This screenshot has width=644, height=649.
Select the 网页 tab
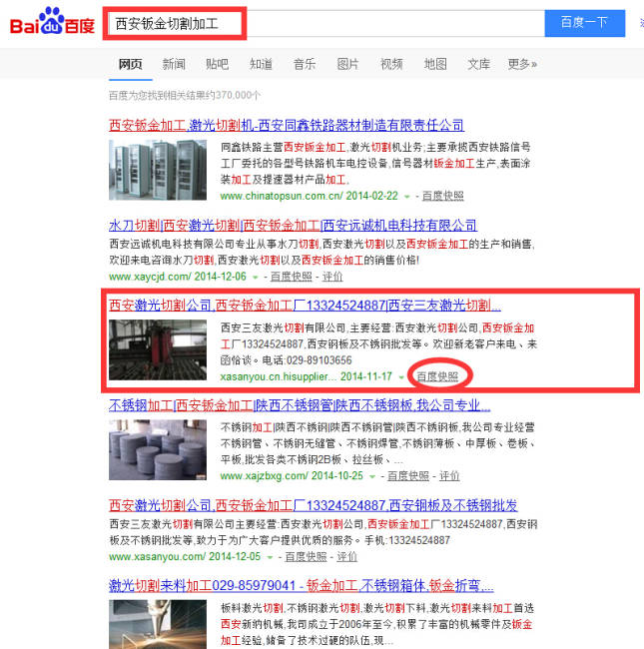[131, 64]
